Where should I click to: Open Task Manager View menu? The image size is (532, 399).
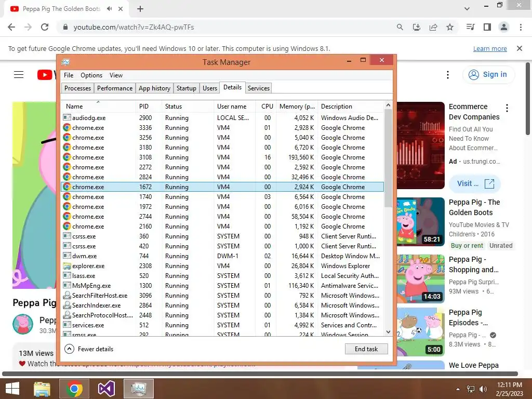(x=116, y=75)
